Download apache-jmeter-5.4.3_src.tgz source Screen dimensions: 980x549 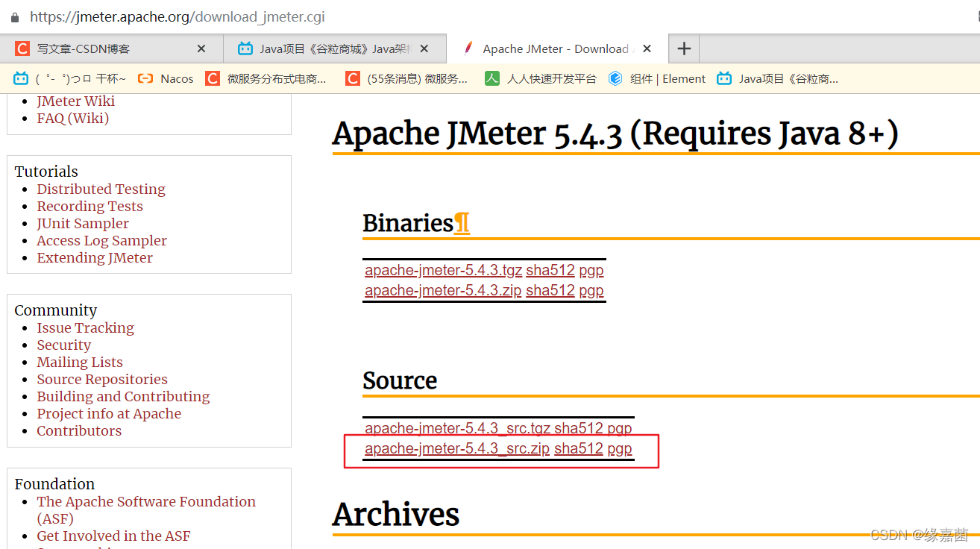tap(458, 428)
